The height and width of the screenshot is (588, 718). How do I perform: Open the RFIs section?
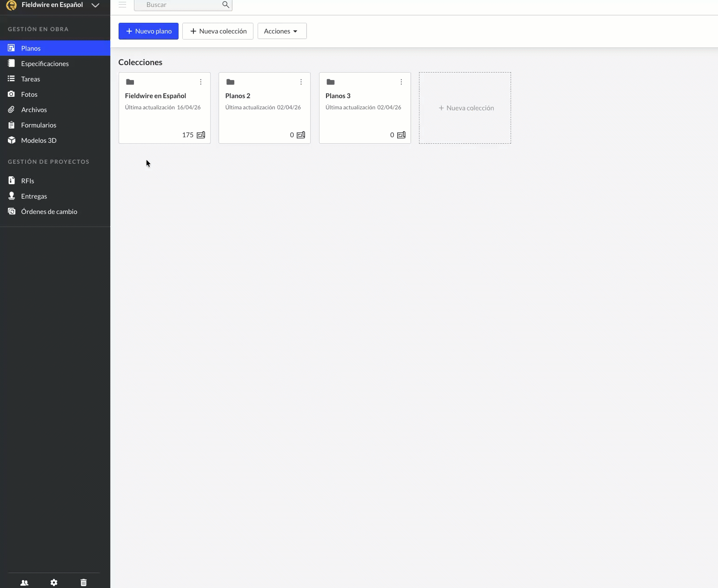click(x=27, y=181)
